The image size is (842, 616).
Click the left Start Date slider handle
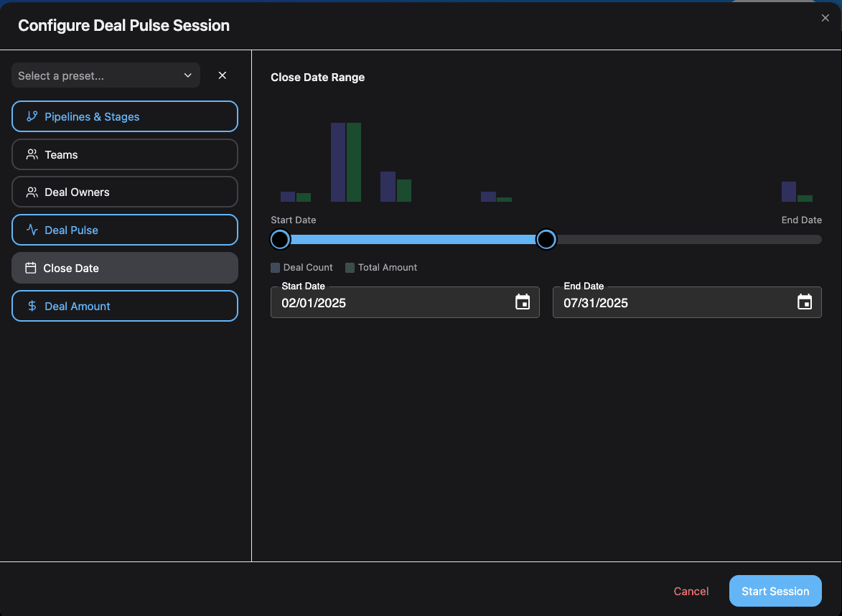pyautogui.click(x=280, y=240)
